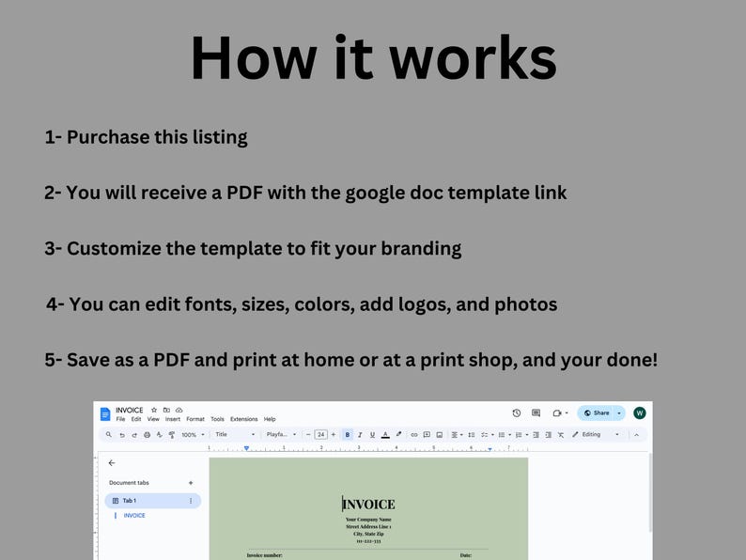This screenshot has width=746, height=560.
Task: Click the vertical document scrollbar
Action: [649, 492]
